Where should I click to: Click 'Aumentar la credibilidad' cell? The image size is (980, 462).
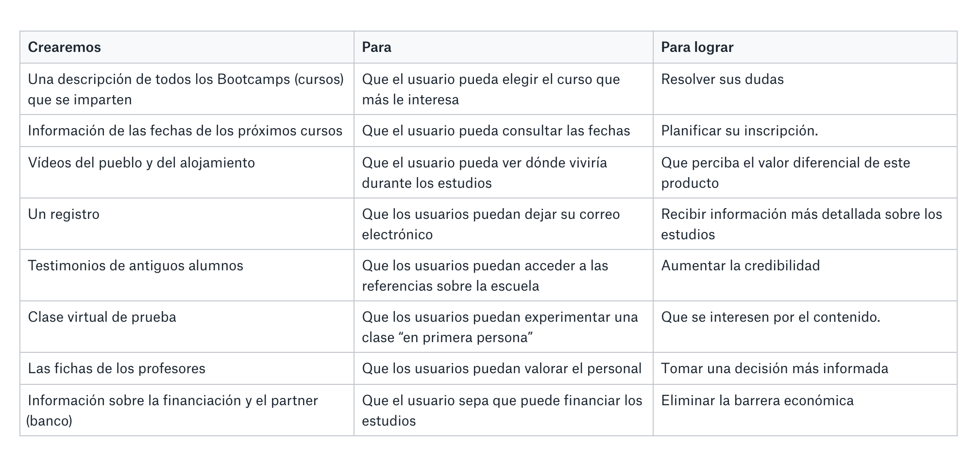pyautogui.click(x=805, y=275)
